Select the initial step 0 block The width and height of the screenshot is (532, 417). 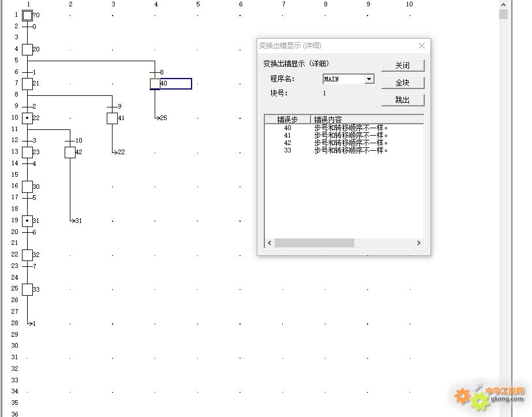click(27, 15)
